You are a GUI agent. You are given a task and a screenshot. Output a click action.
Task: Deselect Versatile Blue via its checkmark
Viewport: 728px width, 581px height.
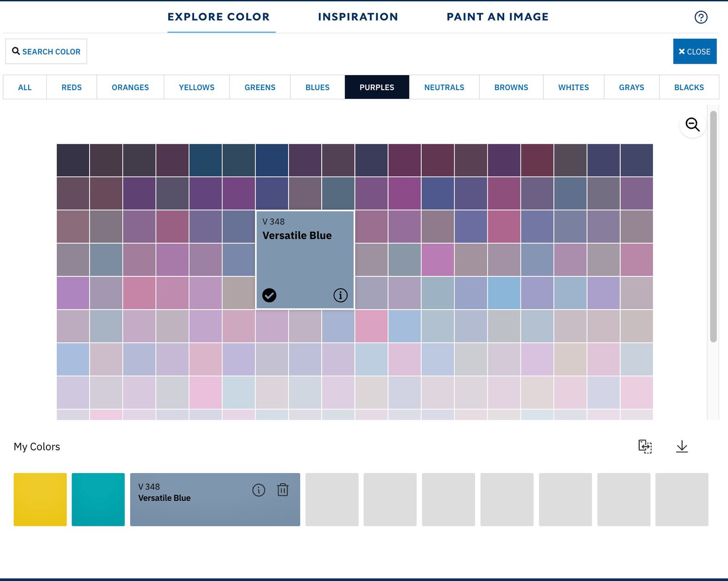coord(269,295)
